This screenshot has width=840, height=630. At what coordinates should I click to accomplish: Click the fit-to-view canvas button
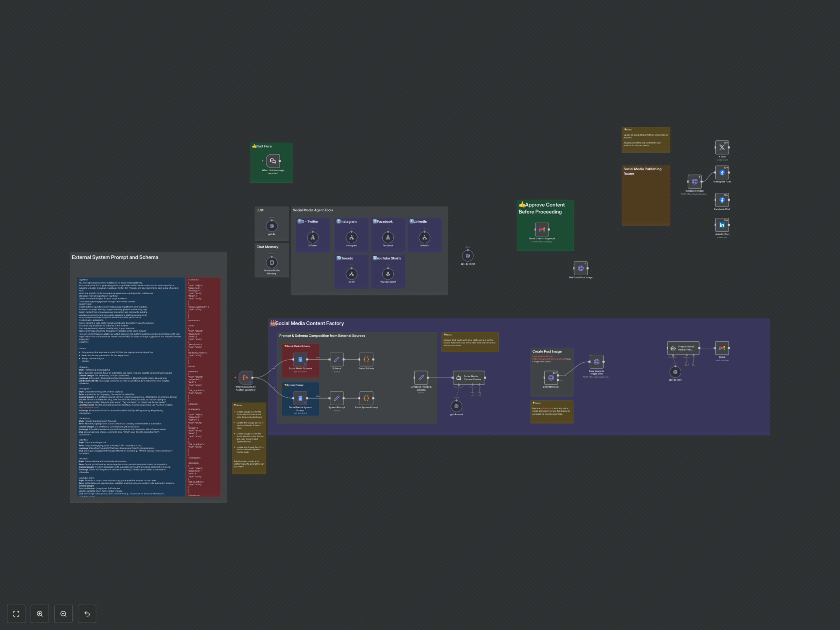pyautogui.click(x=16, y=614)
